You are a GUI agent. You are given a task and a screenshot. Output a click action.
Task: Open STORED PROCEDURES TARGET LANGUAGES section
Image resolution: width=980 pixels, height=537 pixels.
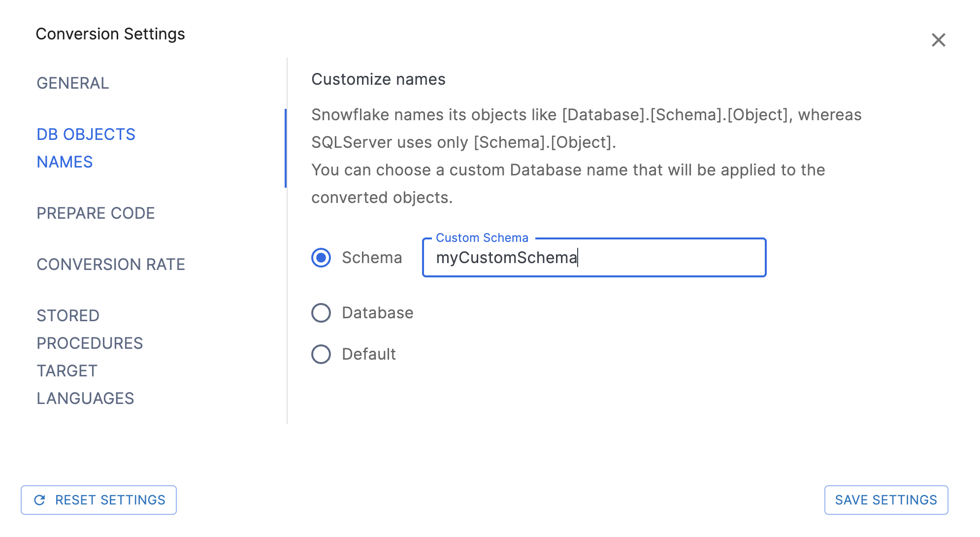coord(90,357)
